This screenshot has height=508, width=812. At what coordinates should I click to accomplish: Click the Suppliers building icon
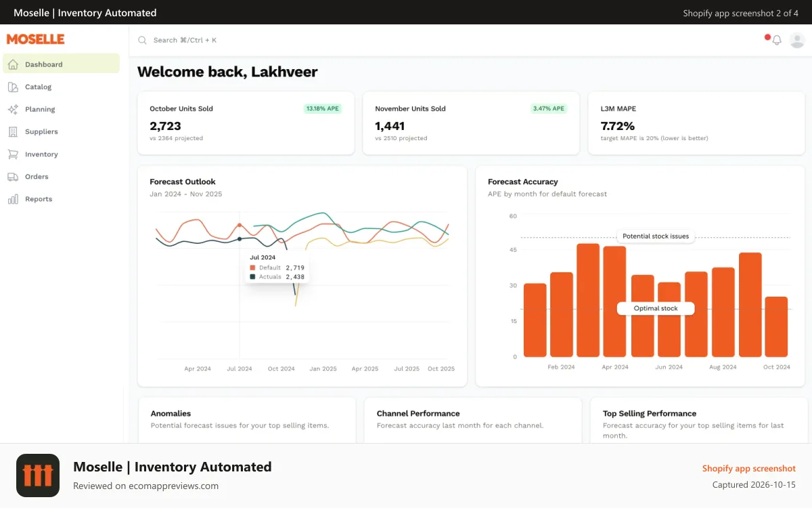point(13,131)
